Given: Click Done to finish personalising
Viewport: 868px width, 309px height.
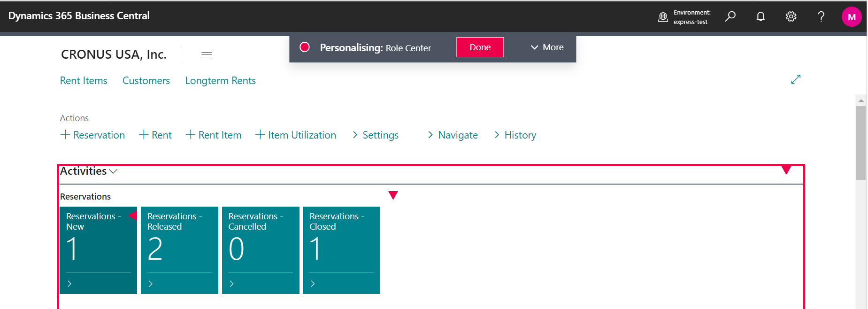Looking at the screenshot, I should (x=480, y=47).
